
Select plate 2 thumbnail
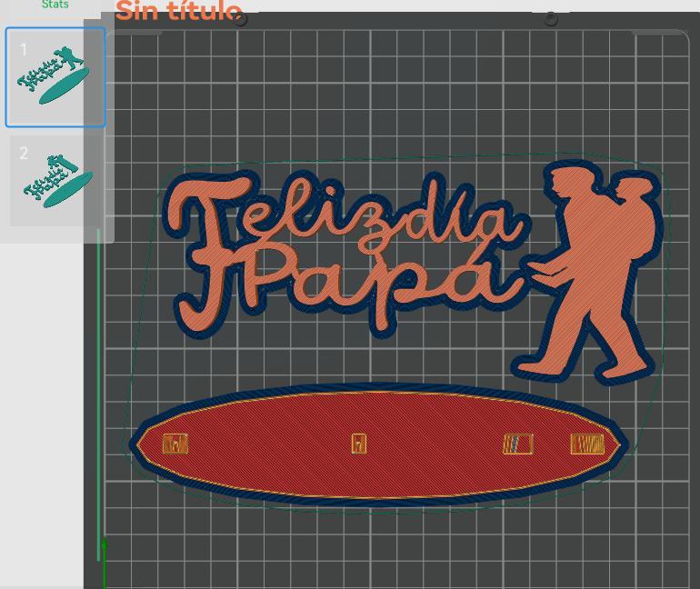(56, 181)
